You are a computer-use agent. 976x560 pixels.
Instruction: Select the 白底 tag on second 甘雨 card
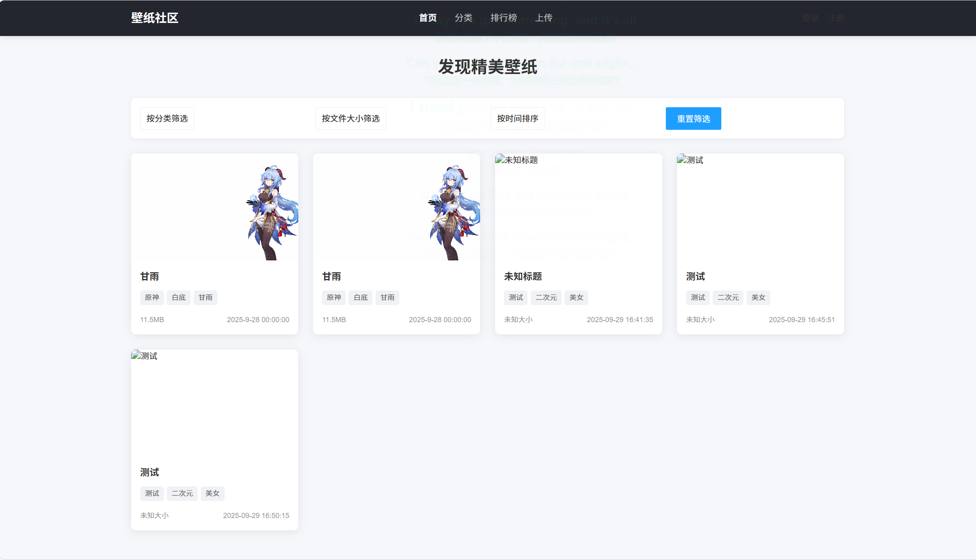click(x=360, y=298)
